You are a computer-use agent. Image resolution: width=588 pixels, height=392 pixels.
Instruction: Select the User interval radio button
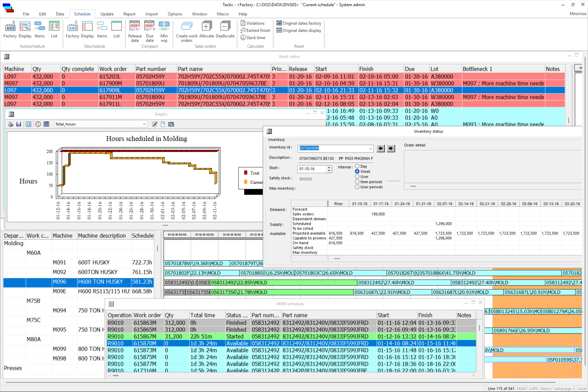(357, 177)
